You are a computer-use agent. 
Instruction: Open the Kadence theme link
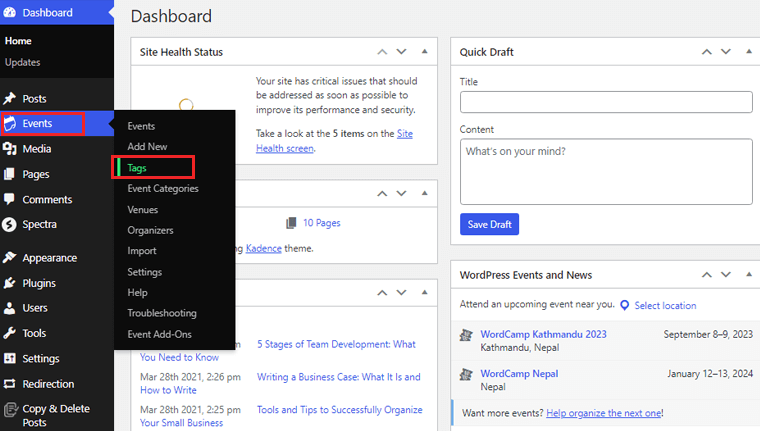click(x=264, y=248)
